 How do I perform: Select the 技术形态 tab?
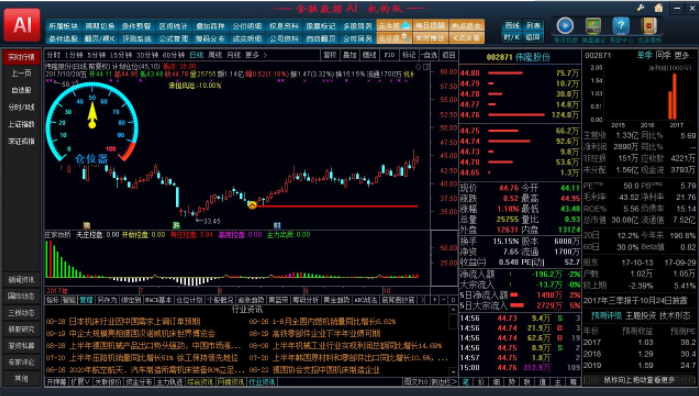tap(675, 315)
